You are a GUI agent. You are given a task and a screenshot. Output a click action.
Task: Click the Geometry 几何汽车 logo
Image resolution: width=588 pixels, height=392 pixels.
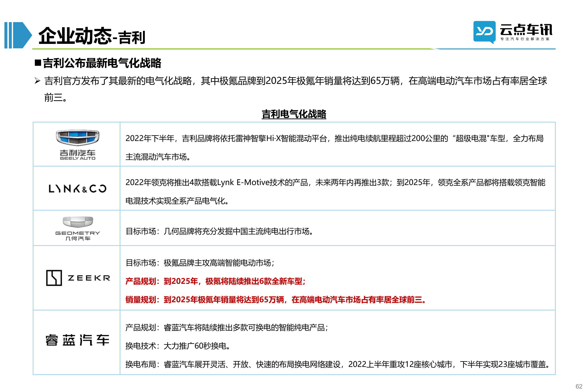(77, 229)
